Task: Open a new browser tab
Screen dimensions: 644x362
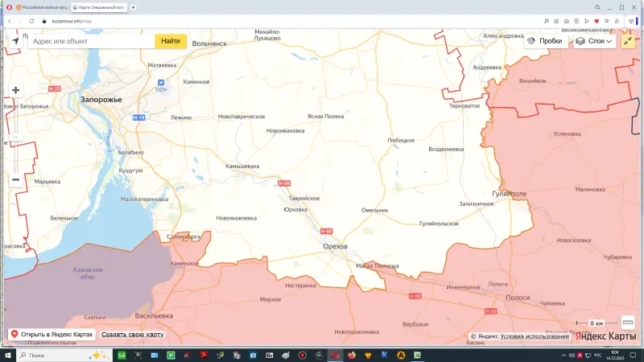Action: pos(133,7)
